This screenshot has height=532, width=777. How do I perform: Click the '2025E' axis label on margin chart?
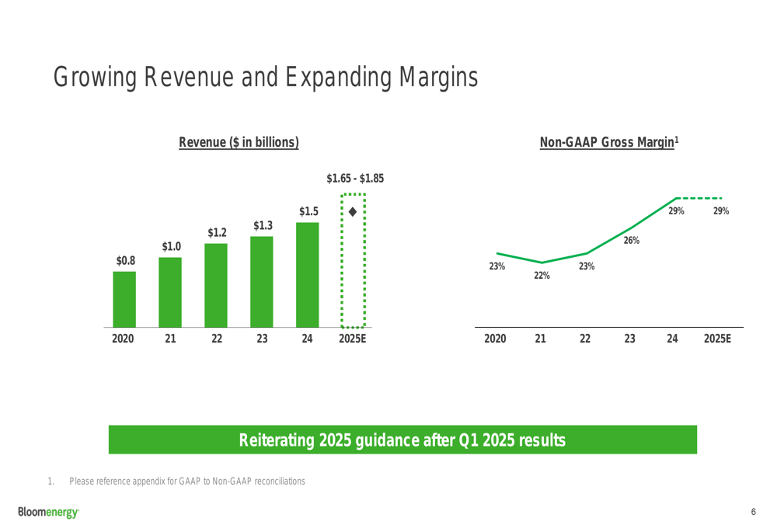[x=717, y=339]
